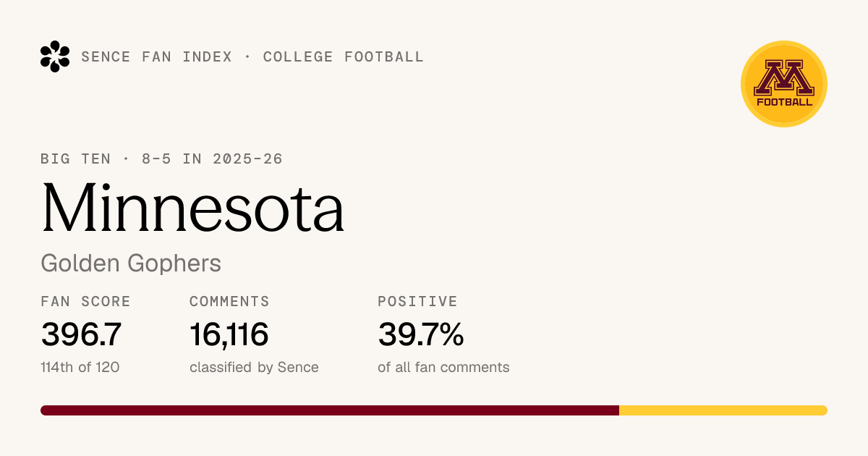Click the 396.7 fan score value

(x=81, y=334)
